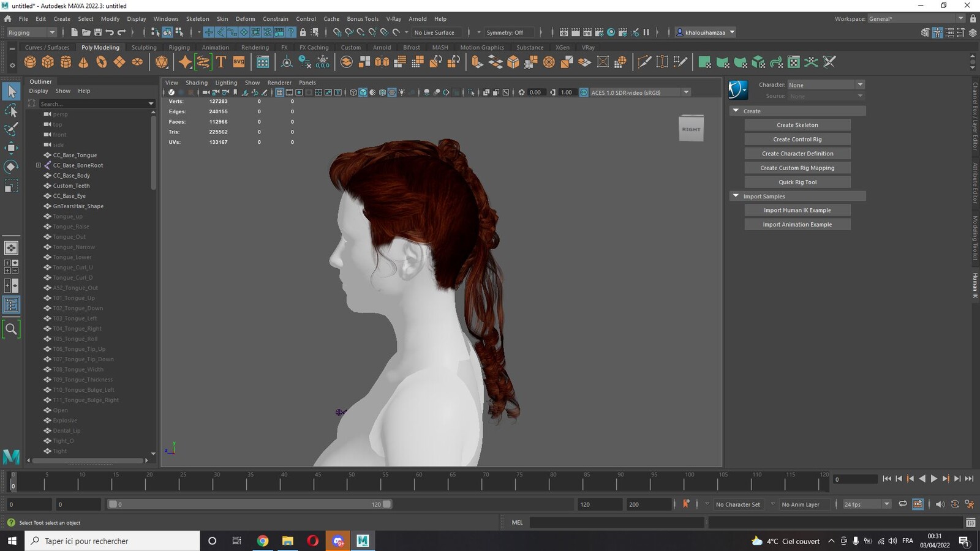Viewport: 980px width, 551px height.
Task: Toggle the Symmetry: Off setting
Action: 505,32
